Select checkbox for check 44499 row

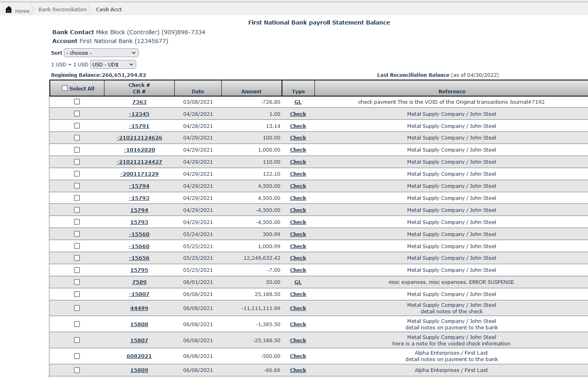[77, 308]
